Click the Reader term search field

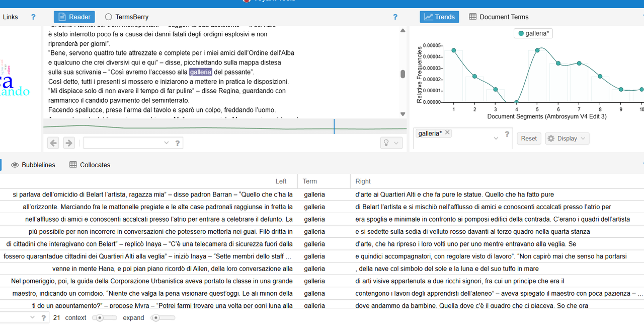124,143
